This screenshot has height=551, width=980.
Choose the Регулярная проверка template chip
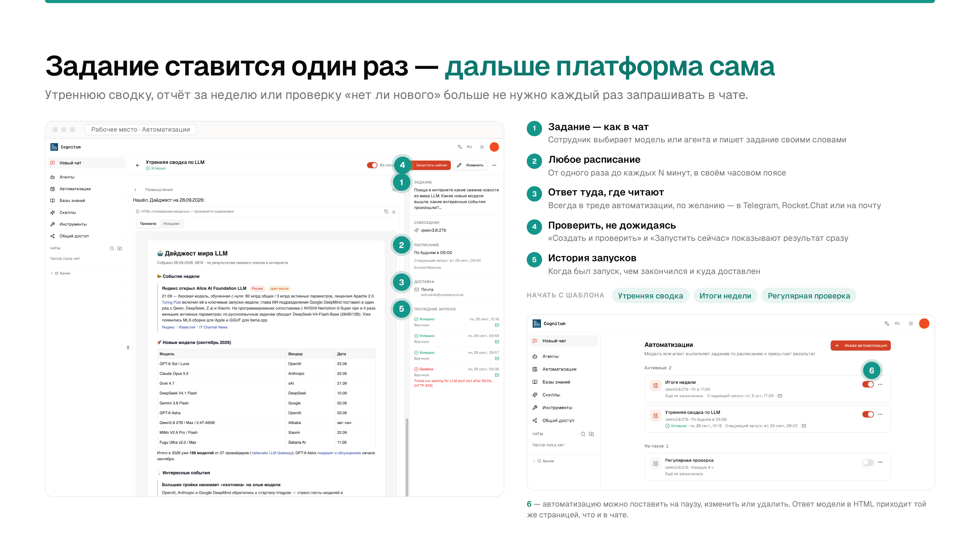808,296
